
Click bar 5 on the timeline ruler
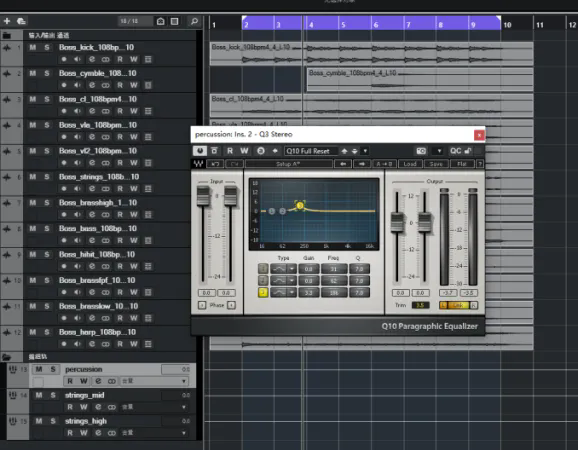click(x=343, y=25)
